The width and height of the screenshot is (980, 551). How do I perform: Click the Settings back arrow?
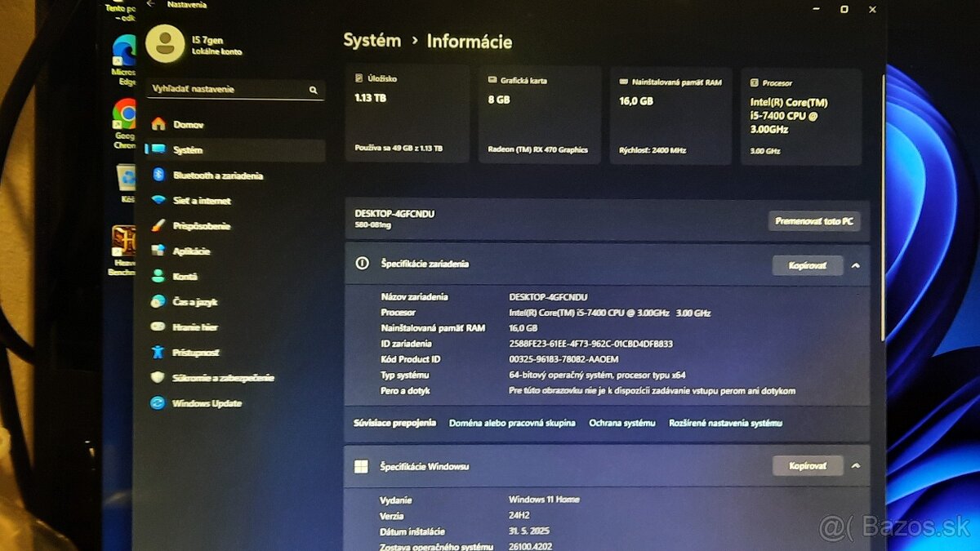click(x=150, y=4)
